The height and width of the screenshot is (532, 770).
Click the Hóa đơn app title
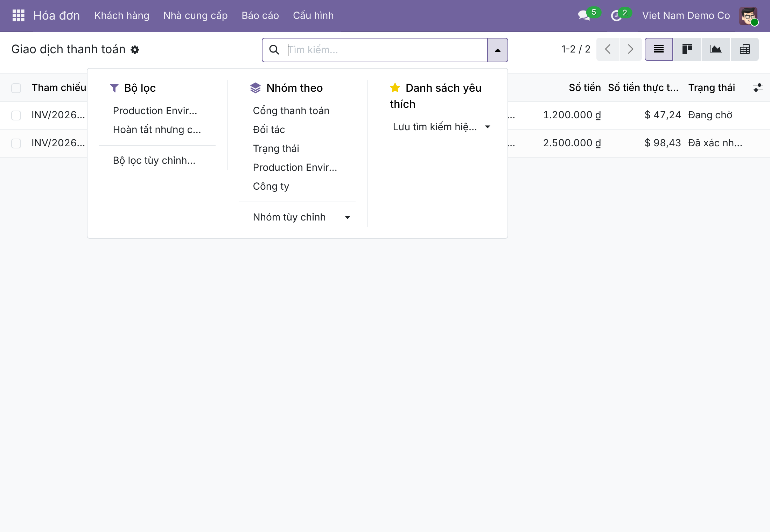pyautogui.click(x=56, y=16)
